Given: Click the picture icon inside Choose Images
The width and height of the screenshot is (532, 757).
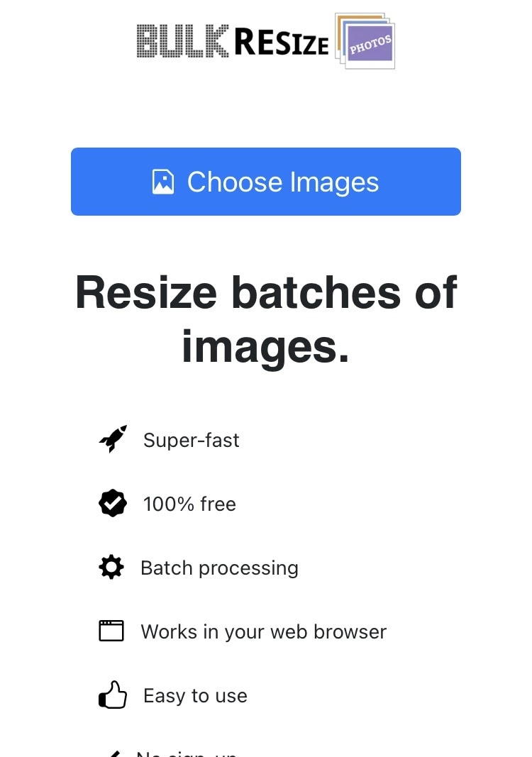Looking at the screenshot, I should click(x=163, y=182).
